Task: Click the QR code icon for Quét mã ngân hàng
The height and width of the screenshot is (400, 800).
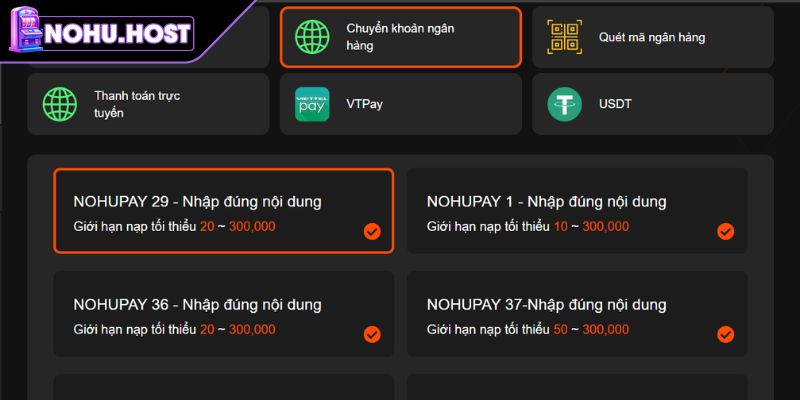Action: pos(564,37)
